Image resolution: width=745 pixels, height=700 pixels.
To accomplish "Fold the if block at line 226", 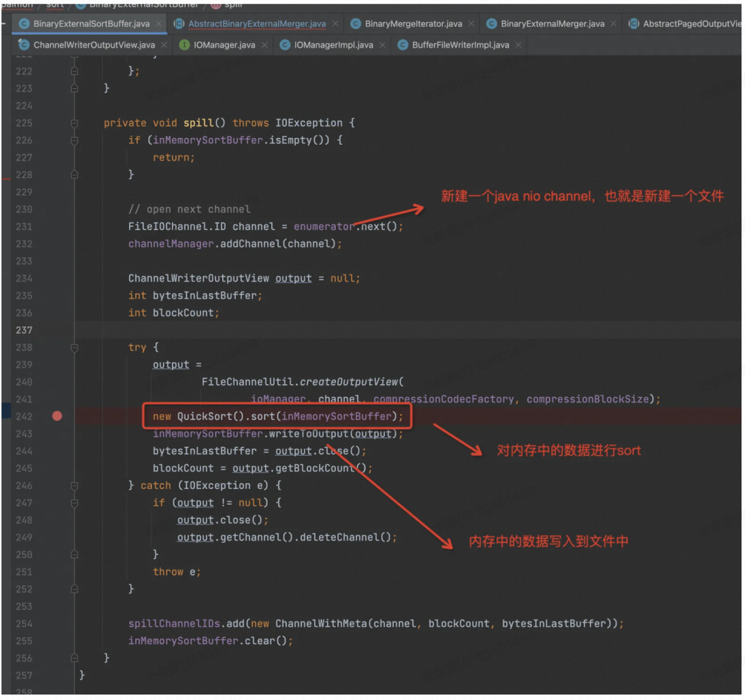I will (x=74, y=140).
